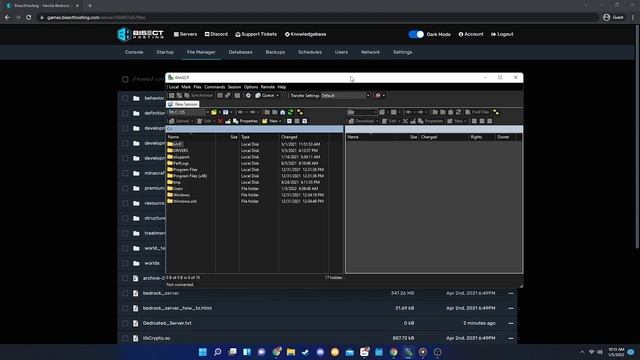Go to local home directory icon
Viewport: 640px width, 360px height.
pos(282,112)
